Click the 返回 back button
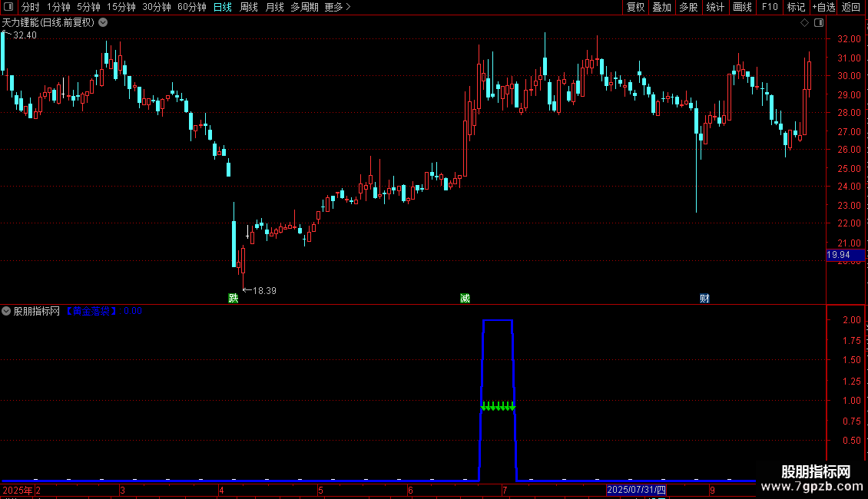This screenshot has height=499, width=868. pos(851,7)
